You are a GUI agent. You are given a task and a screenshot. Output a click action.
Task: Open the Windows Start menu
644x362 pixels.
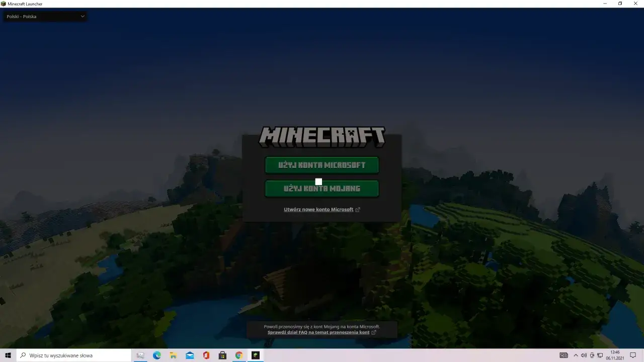pyautogui.click(x=8, y=355)
